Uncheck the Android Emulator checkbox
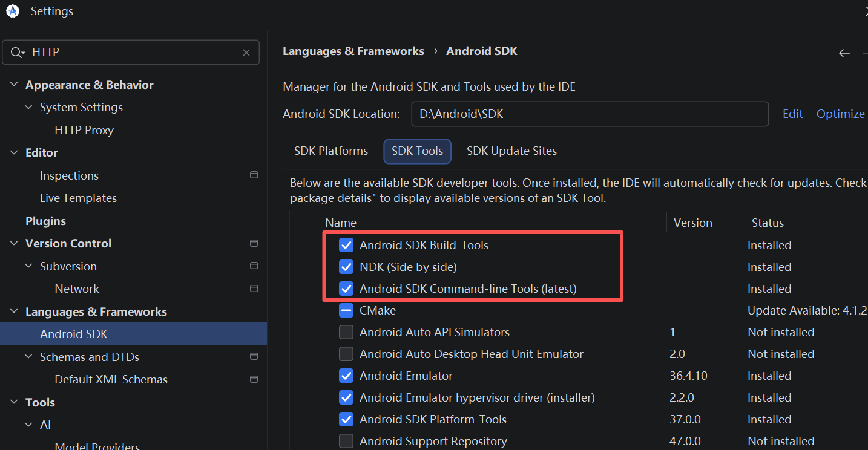The width and height of the screenshot is (868, 450). pyautogui.click(x=346, y=376)
